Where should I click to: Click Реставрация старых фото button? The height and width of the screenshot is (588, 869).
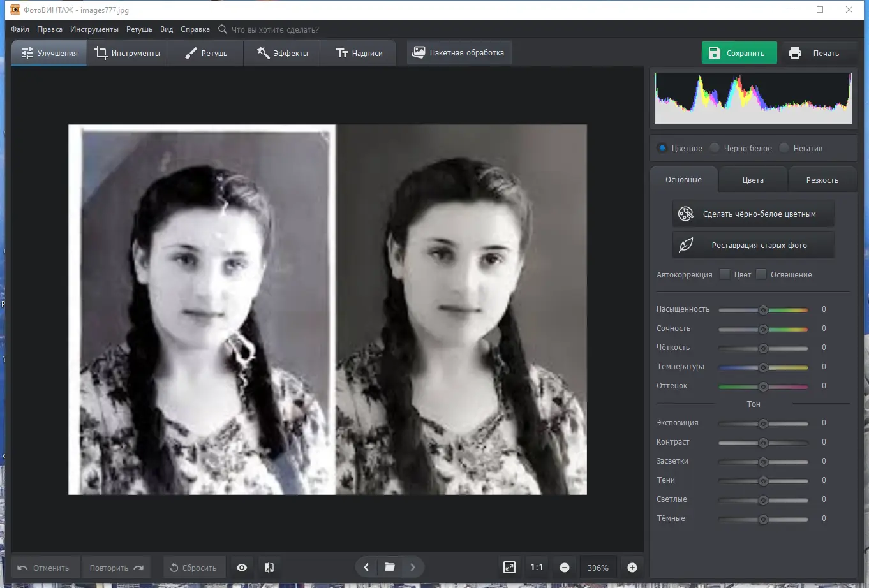click(754, 246)
